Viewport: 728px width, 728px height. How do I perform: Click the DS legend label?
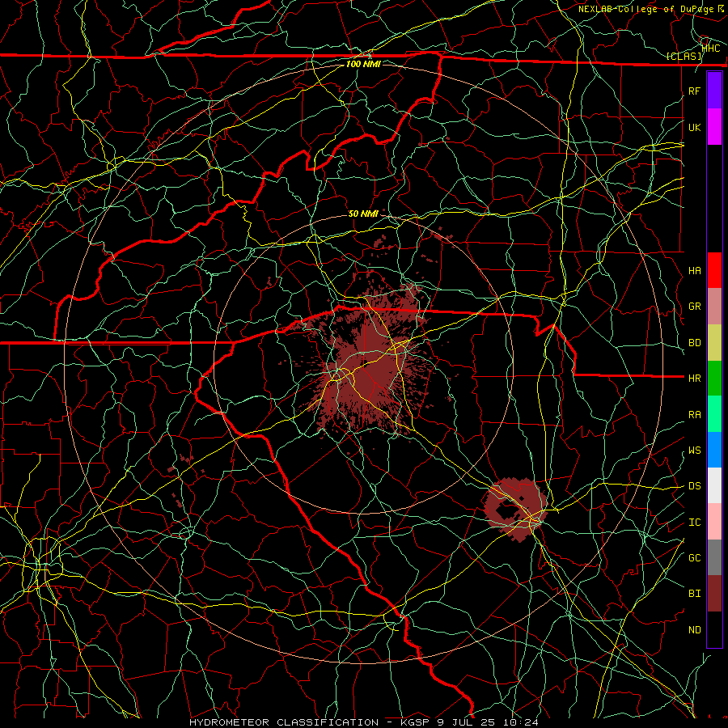[694, 486]
